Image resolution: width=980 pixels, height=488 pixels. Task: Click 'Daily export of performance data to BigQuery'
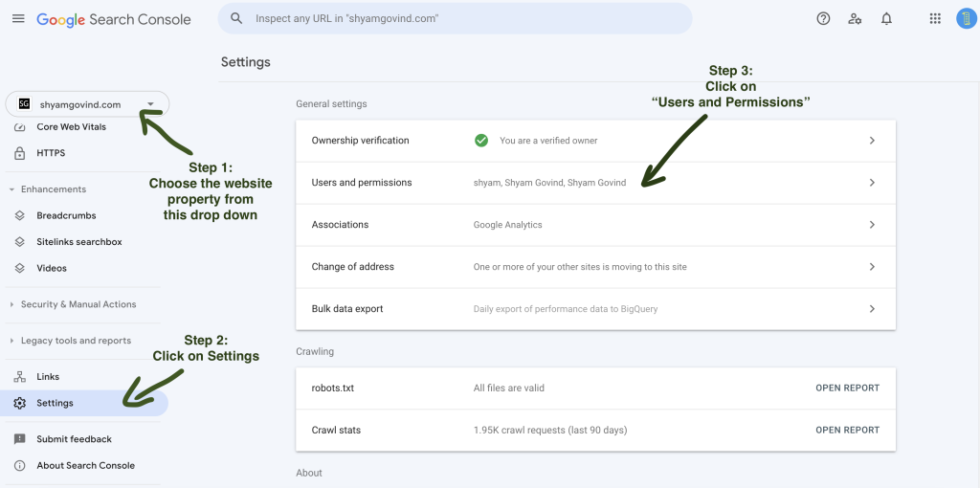(x=566, y=309)
